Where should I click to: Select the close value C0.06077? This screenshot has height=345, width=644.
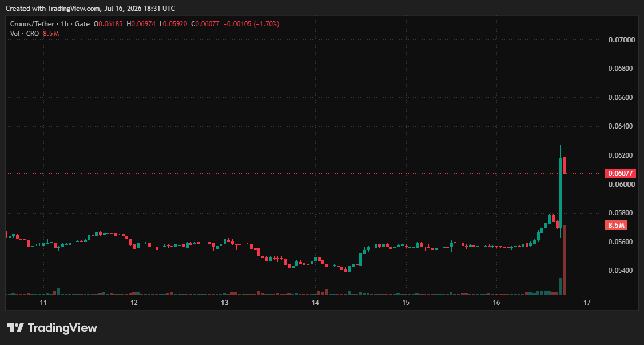click(205, 24)
